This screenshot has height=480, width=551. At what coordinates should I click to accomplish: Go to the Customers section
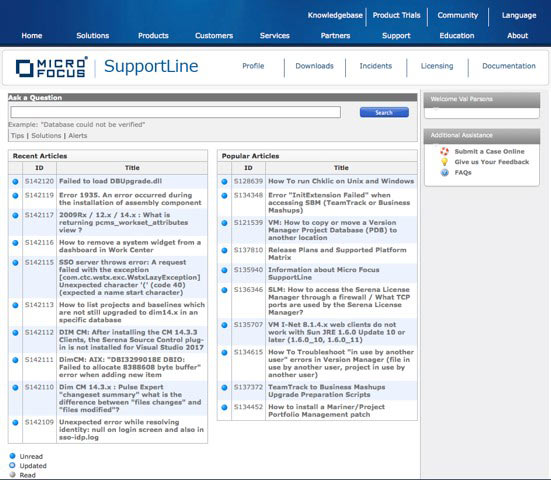[214, 35]
